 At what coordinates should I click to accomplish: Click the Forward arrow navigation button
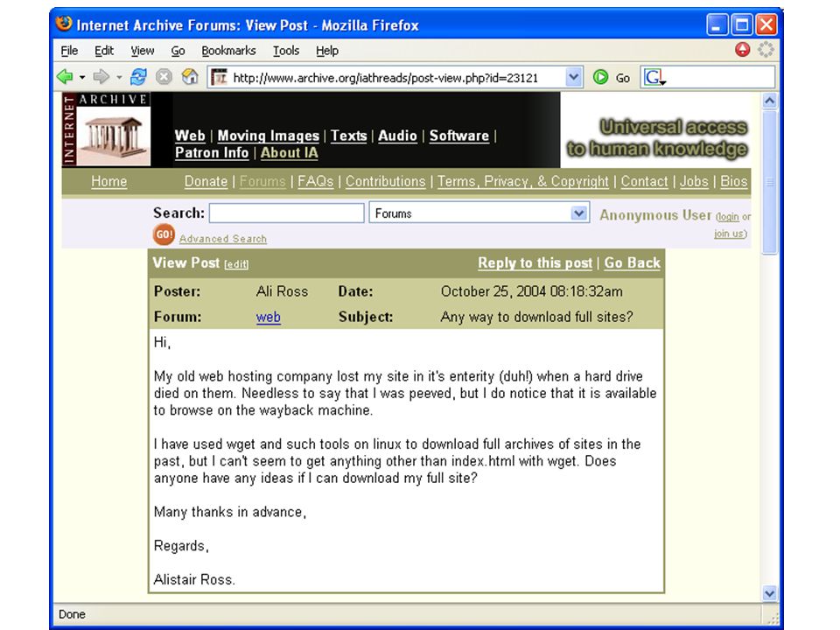(x=101, y=77)
